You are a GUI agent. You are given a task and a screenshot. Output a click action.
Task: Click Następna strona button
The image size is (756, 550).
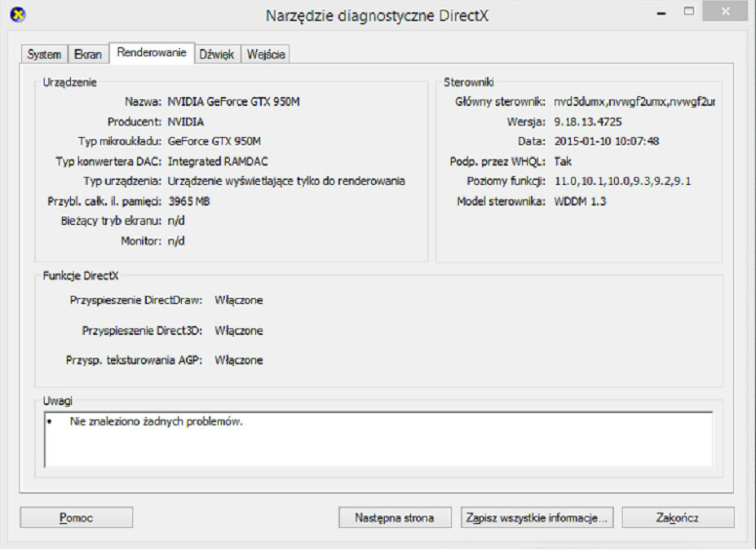[395, 517]
